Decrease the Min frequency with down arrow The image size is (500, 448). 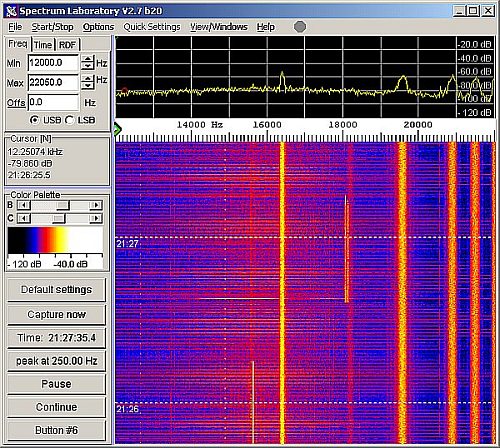tap(88, 66)
